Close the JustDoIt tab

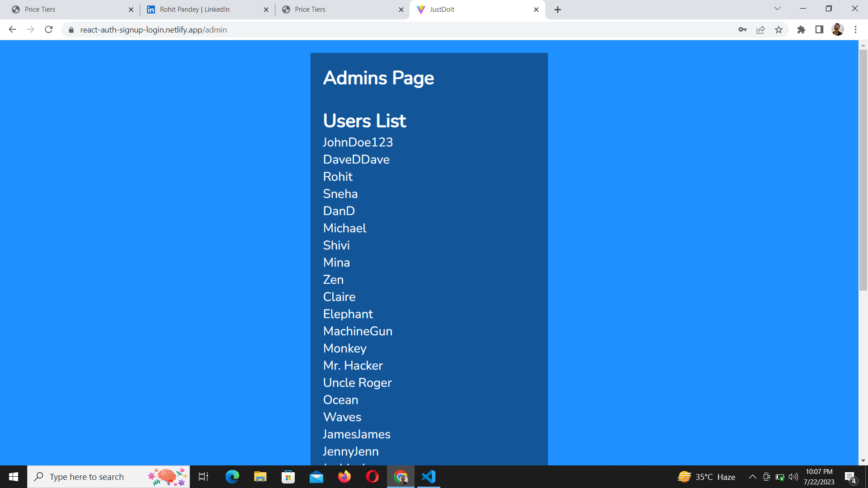coord(536,9)
